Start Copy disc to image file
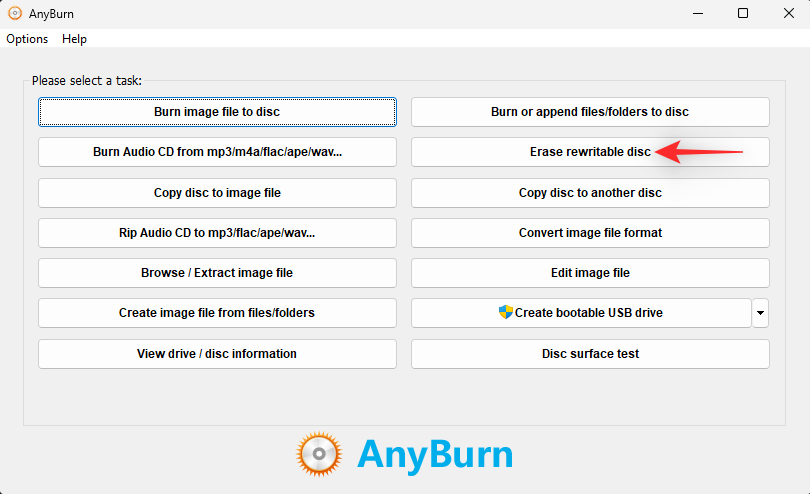 tap(217, 193)
